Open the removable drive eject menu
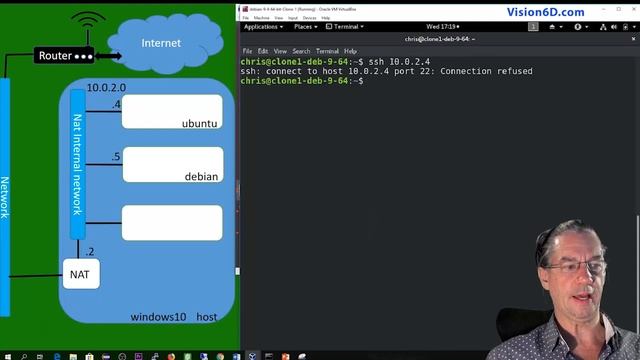Viewport: 640px width, 360px height. 556,27
